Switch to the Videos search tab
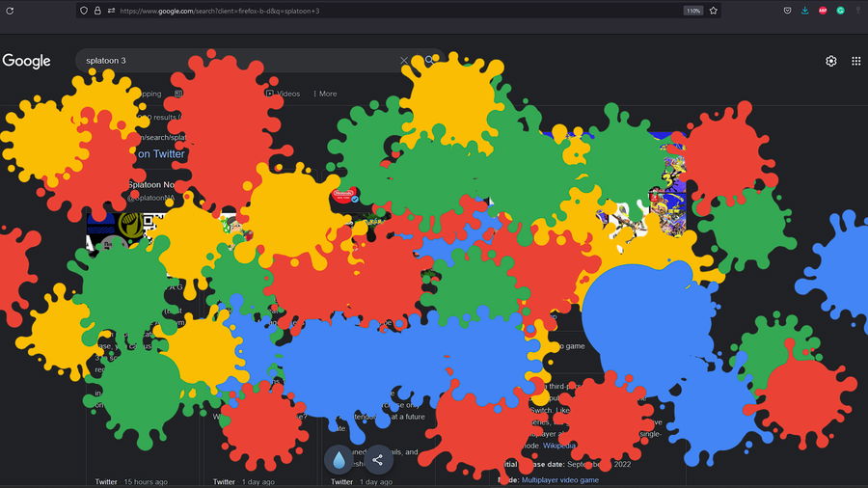Image resolution: width=868 pixels, height=488 pixels. 287,94
